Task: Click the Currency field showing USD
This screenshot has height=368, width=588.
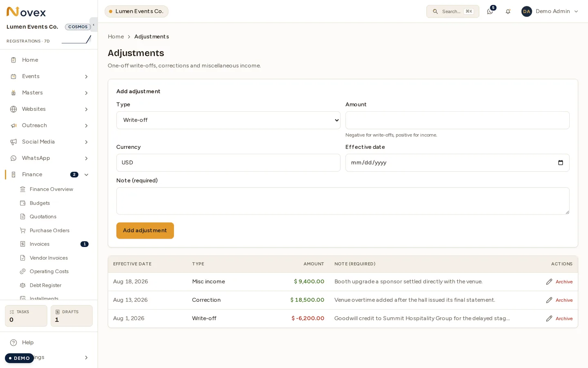Action: pos(228,163)
